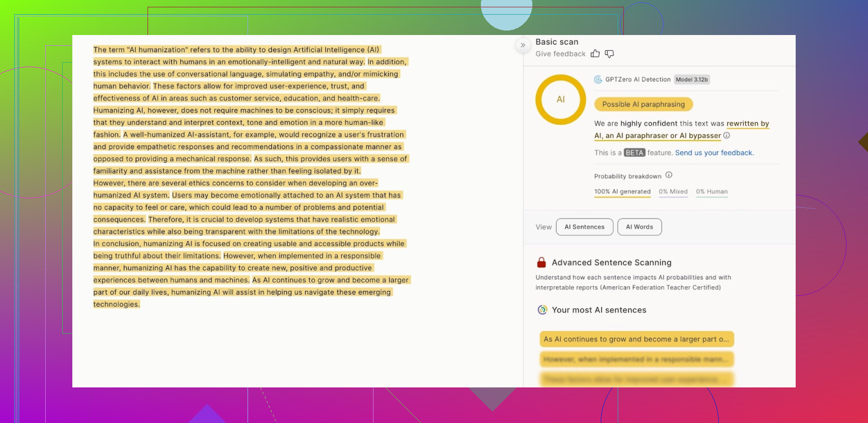Select the 0% Mixed breakdown
This screenshot has height=423, width=868.
[x=673, y=192]
